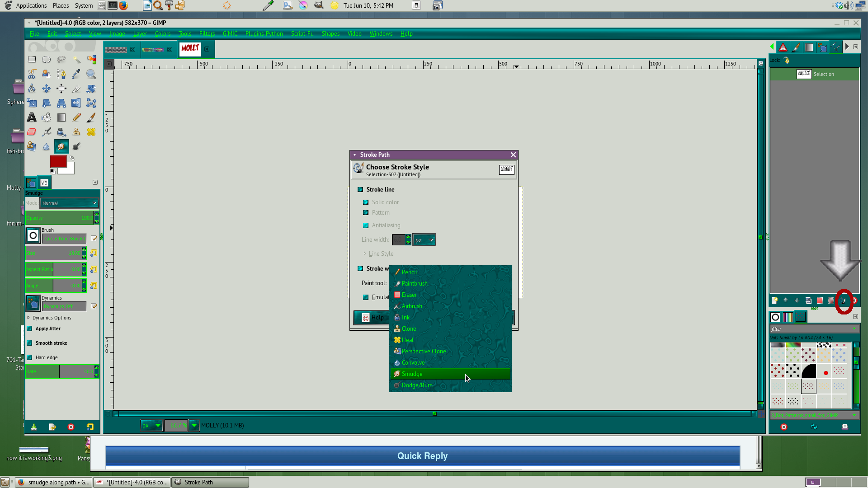Select the Flip tool

[x=76, y=103]
